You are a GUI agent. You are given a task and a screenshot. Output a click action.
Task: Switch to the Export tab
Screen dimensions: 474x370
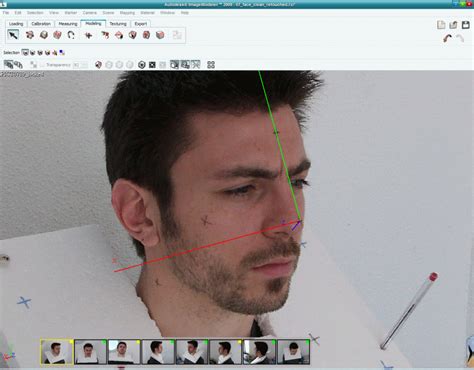[141, 24]
